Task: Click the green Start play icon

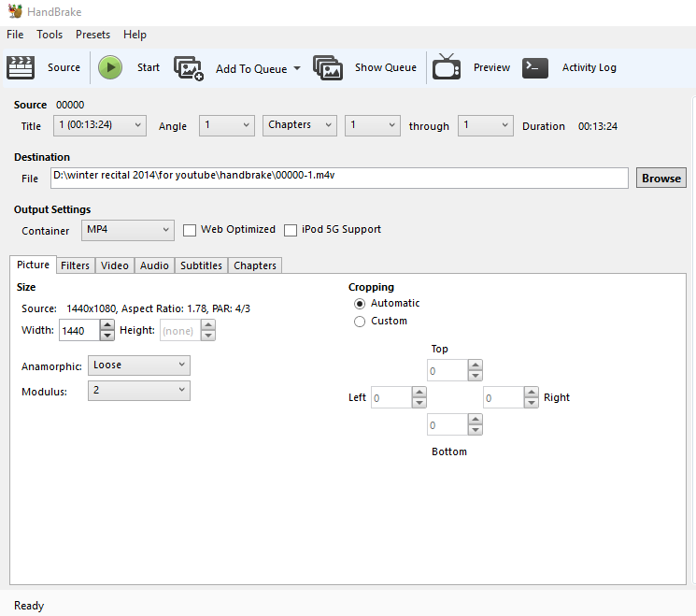Action: pos(110,67)
